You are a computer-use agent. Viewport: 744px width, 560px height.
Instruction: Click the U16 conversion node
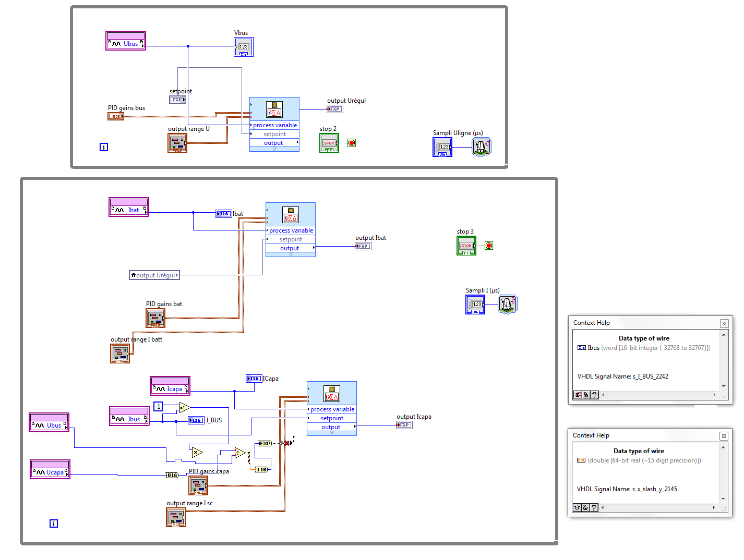pos(172,475)
